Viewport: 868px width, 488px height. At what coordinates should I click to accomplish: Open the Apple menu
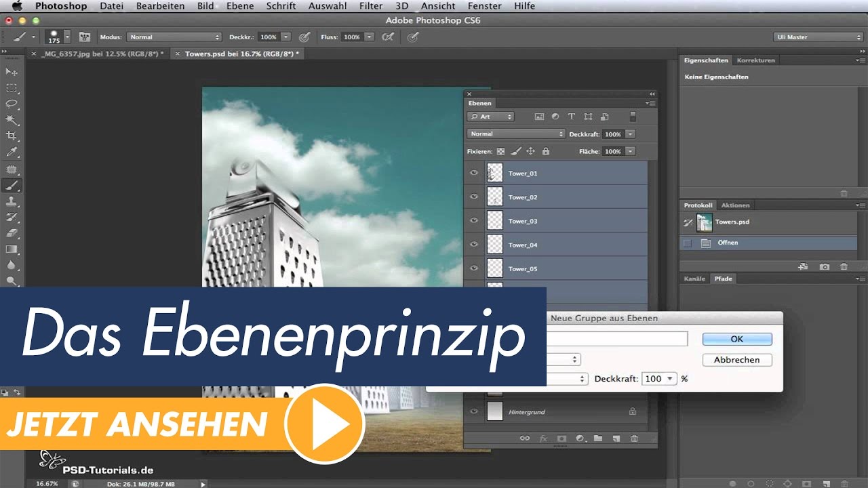click(x=17, y=6)
